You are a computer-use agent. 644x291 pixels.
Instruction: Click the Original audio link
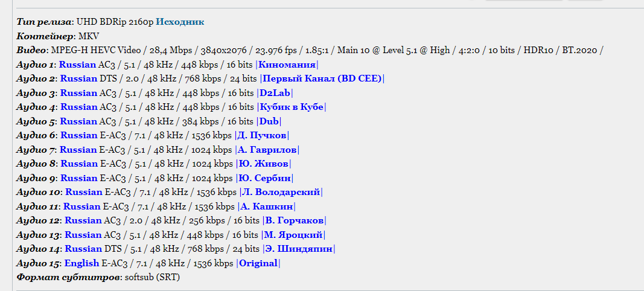point(258,263)
